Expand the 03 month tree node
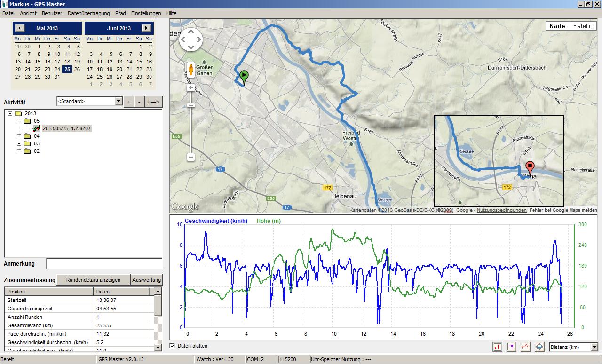Image resolution: width=602 pixels, height=364 pixels. pyautogui.click(x=19, y=143)
